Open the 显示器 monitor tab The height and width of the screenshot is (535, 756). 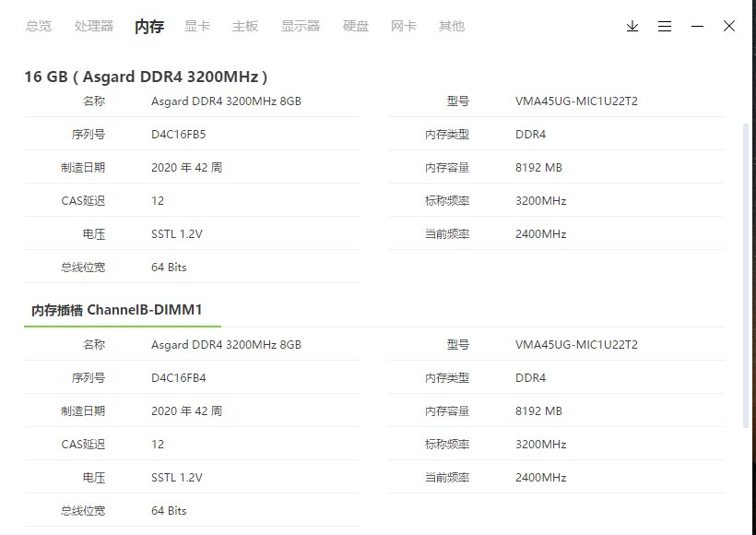click(301, 26)
